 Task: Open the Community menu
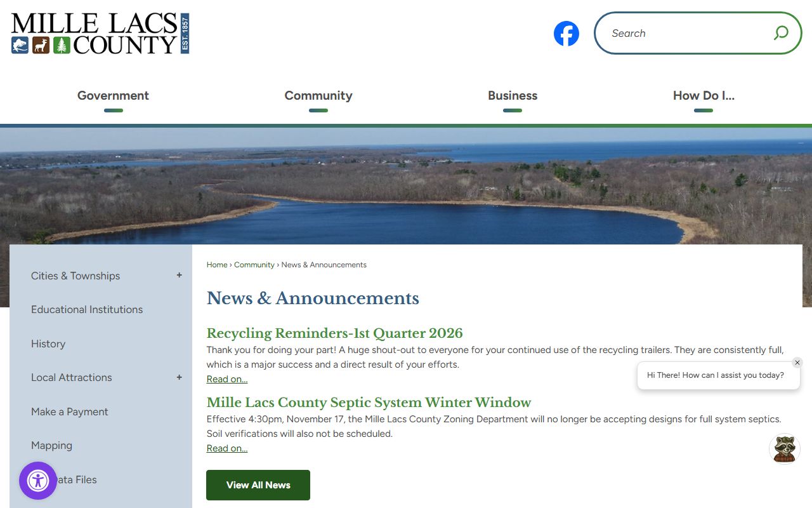click(318, 96)
